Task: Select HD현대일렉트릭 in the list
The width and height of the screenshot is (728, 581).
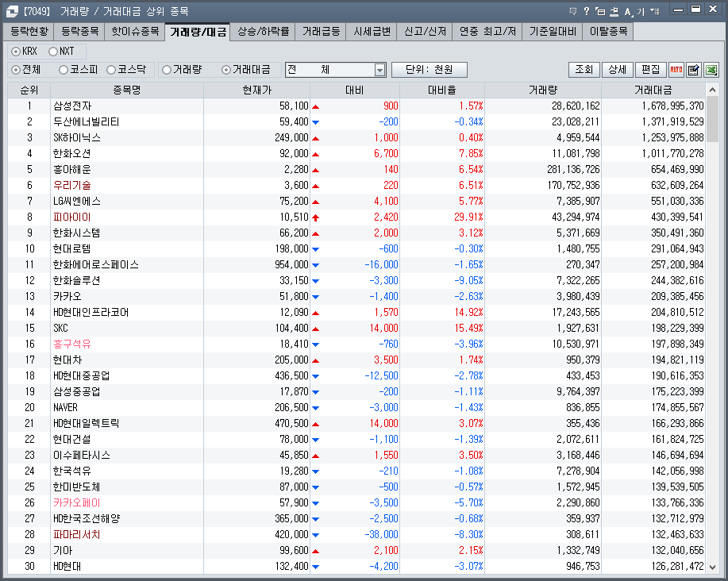Action: click(86, 424)
